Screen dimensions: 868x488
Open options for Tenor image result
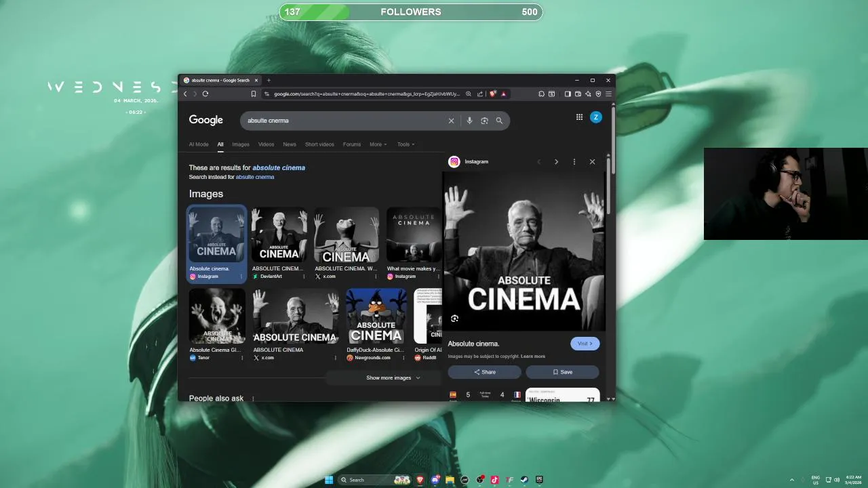click(x=241, y=358)
